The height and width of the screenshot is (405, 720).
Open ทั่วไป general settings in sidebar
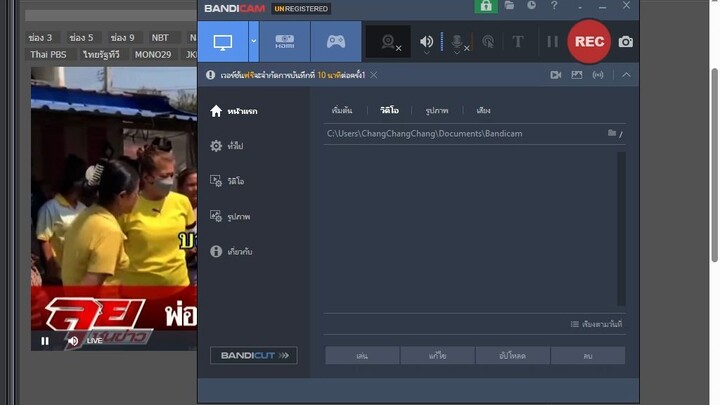pos(227,146)
